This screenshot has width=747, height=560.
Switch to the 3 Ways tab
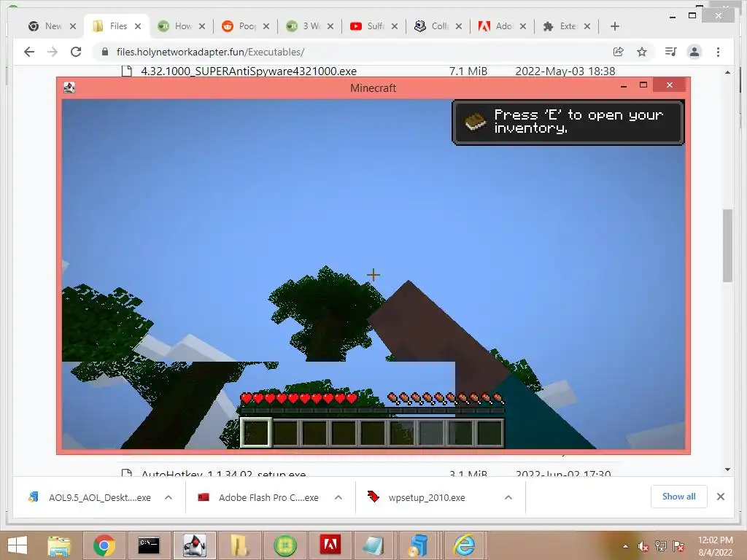point(310,26)
